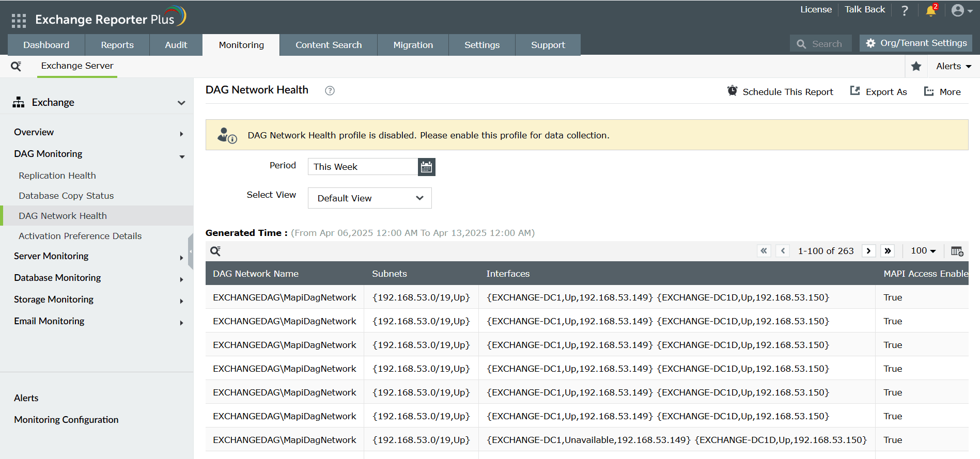Click Export As button

tap(878, 91)
